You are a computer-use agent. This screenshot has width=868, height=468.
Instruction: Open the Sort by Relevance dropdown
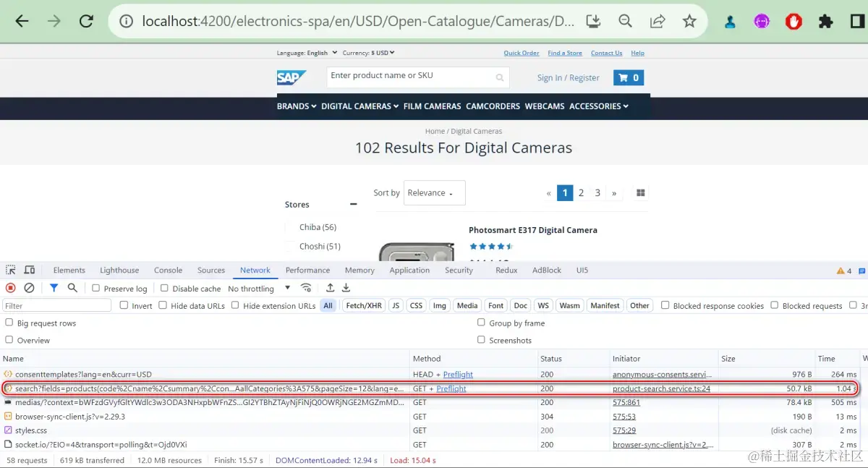pos(434,193)
